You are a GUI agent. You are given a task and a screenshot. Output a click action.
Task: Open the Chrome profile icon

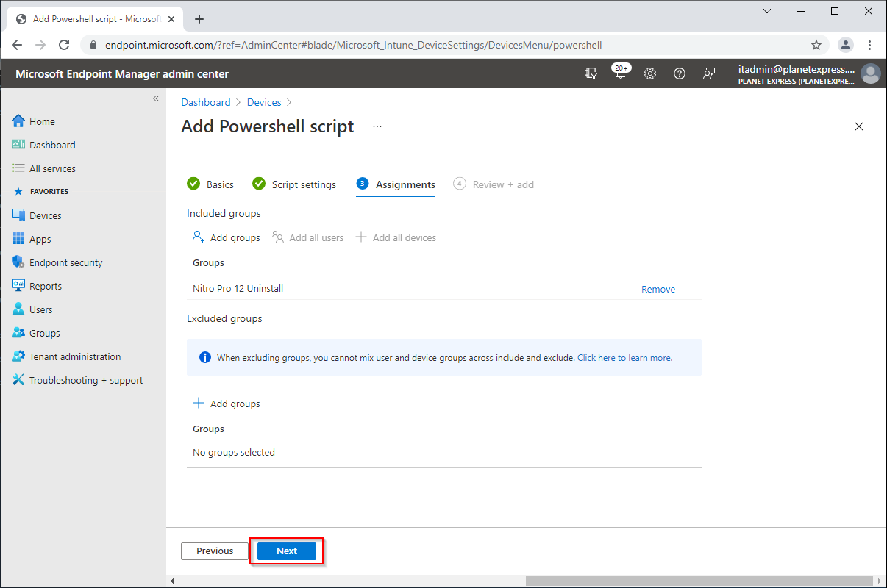pyautogui.click(x=846, y=45)
